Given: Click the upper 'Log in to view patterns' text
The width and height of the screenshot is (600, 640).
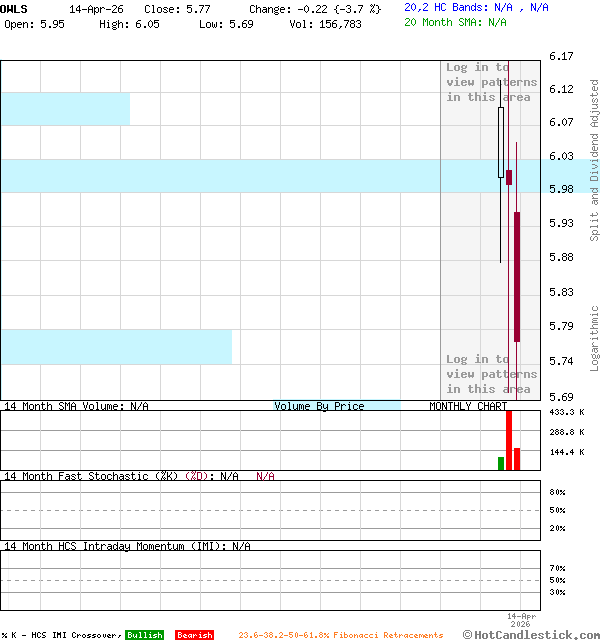Looking at the screenshot, I should point(491,83).
